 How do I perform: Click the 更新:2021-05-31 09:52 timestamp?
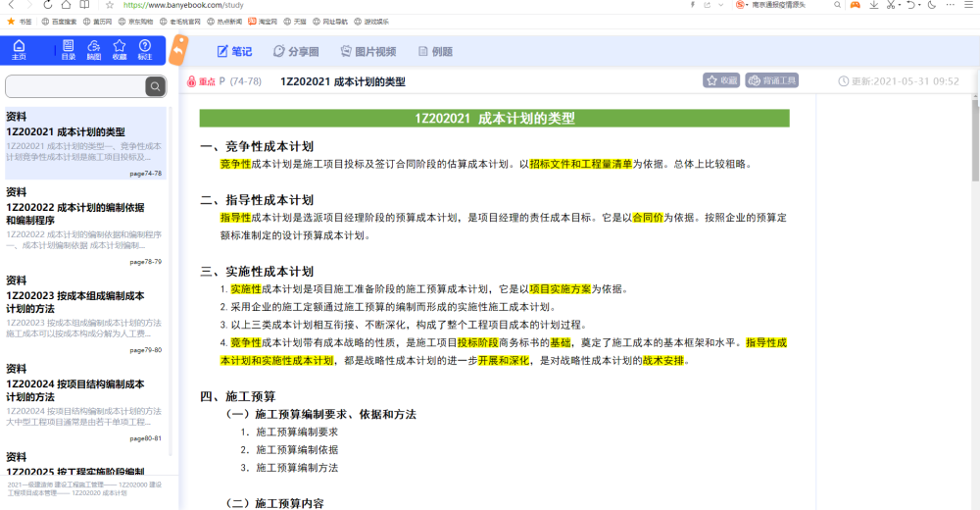(899, 81)
